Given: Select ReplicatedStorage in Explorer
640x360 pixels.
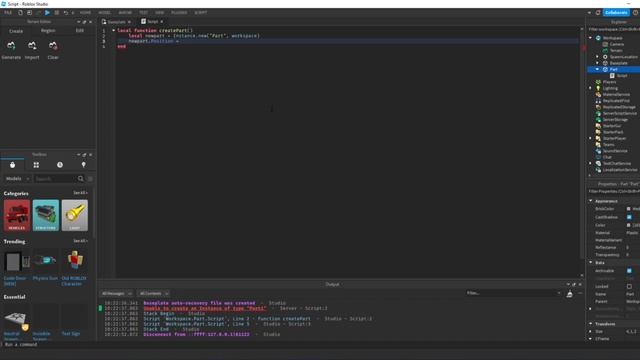Looking at the screenshot, I should (x=619, y=107).
